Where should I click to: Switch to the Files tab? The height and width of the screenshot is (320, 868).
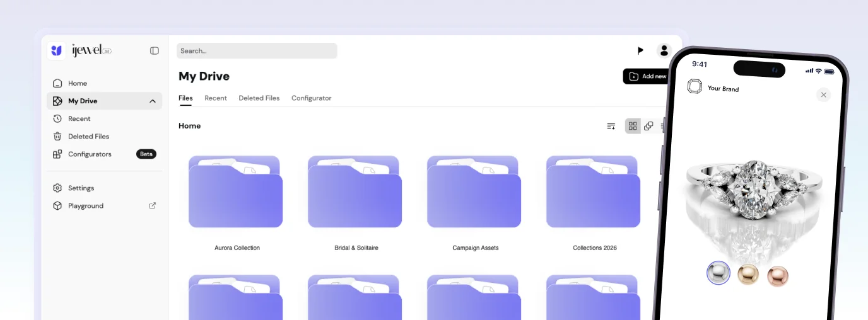[x=185, y=98]
